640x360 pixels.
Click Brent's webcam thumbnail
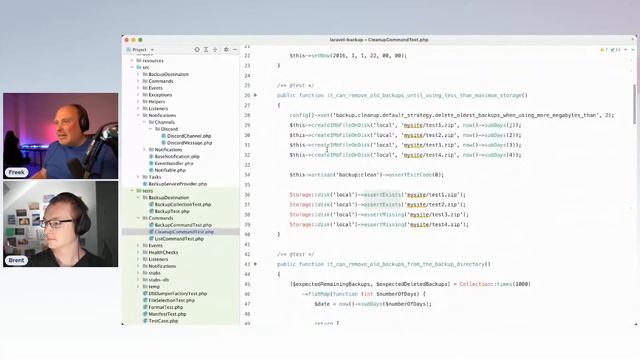pyautogui.click(x=61, y=224)
